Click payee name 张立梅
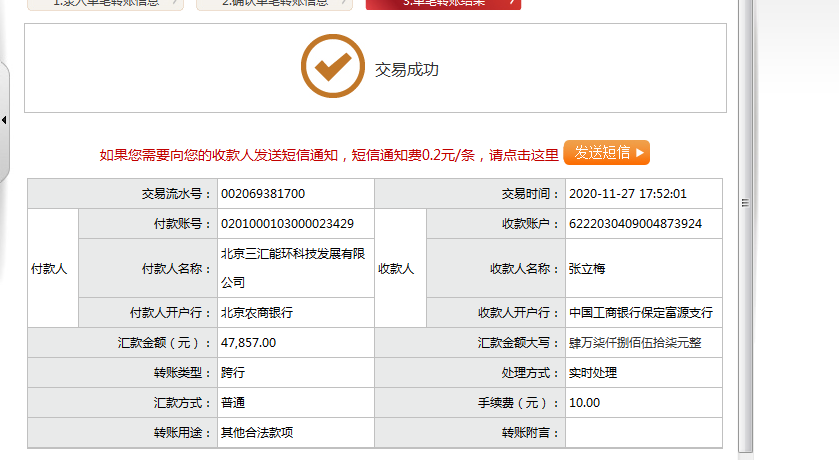 pyautogui.click(x=587, y=269)
